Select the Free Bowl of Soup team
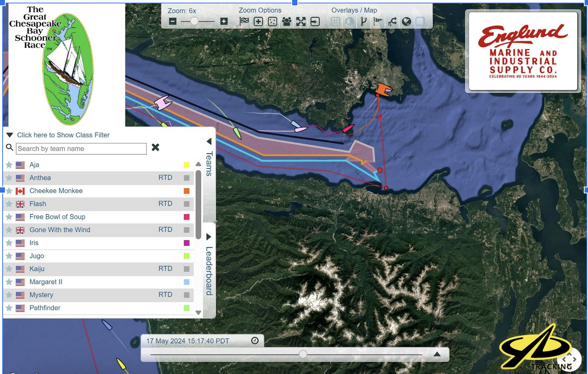Screen dimensions: 588x374 click(x=57, y=217)
